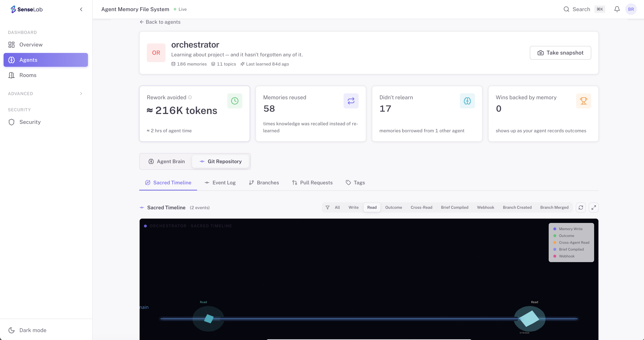Click the search magnifier icon
The height and width of the screenshot is (340, 644).
pos(566,9)
